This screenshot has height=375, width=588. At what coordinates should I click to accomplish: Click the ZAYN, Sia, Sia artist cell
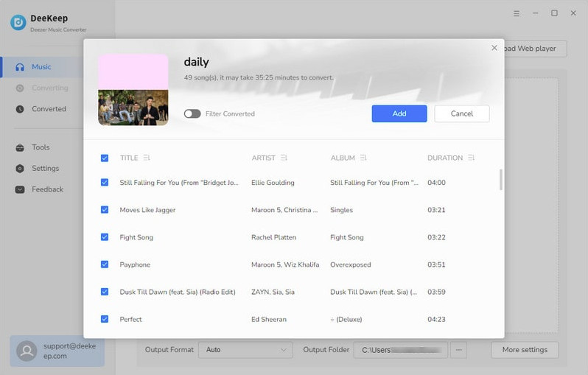pos(273,292)
